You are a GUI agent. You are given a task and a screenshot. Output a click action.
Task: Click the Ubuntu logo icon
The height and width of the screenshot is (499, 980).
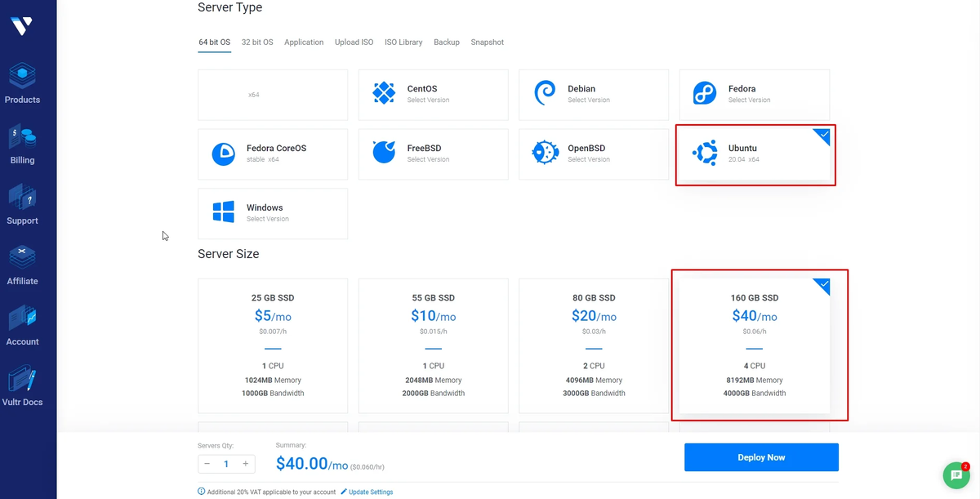tap(705, 153)
